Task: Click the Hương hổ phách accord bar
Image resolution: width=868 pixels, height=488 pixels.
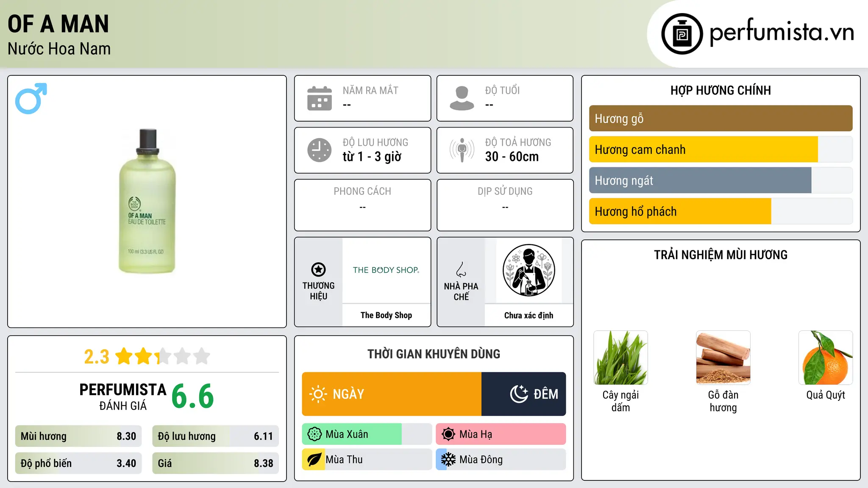Action: pos(721,211)
